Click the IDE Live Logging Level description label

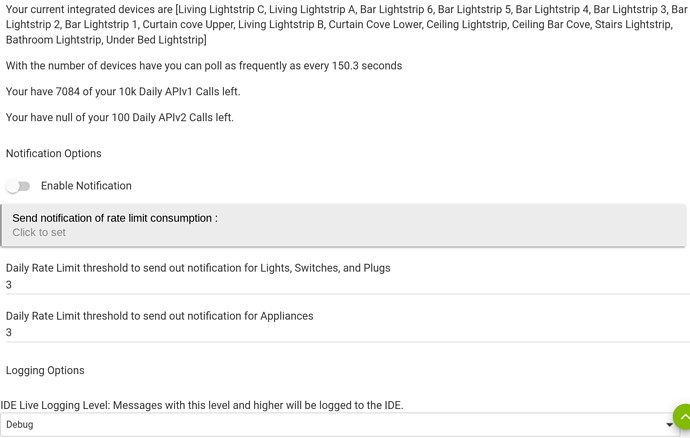pyautogui.click(x=202, y=405)
